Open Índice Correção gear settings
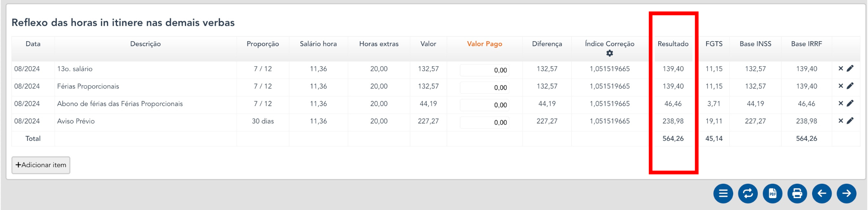Image resolution: width=868 pixels, height=210 pixels. [609, 53]
